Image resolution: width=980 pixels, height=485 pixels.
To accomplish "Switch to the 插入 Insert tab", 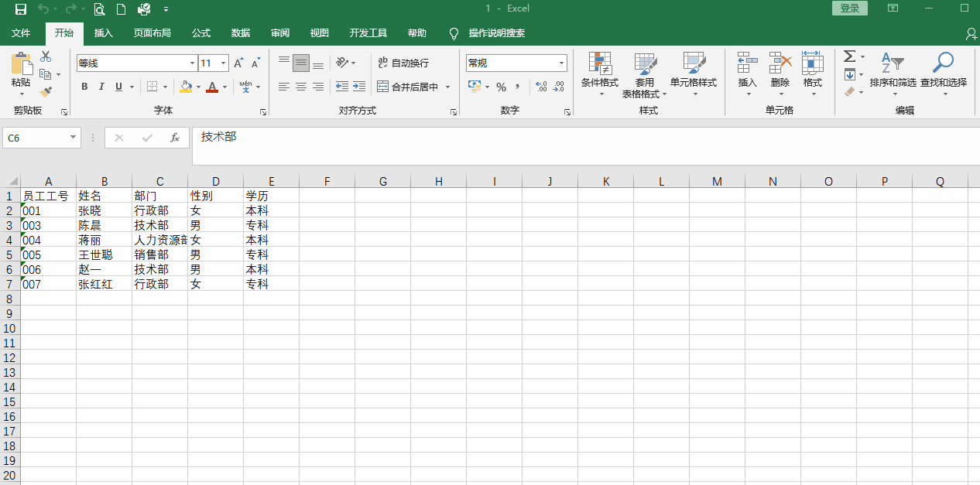I will click(x=104, y=33).
